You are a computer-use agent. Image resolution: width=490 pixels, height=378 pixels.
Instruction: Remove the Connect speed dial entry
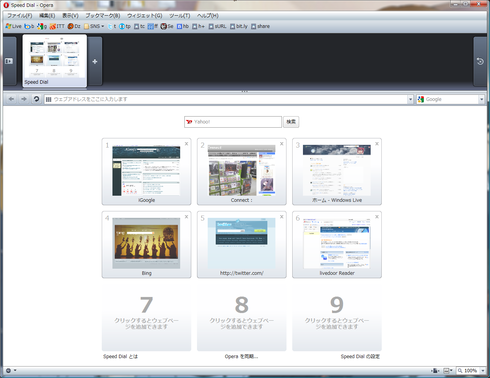point(282,144)
